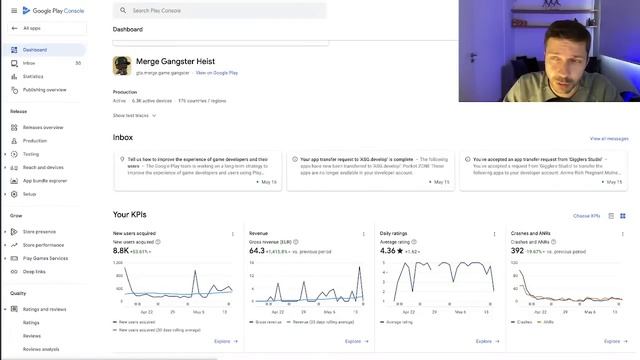Open App bundle explorer page
Screen dimensions: 640x360
click(44, 181)
